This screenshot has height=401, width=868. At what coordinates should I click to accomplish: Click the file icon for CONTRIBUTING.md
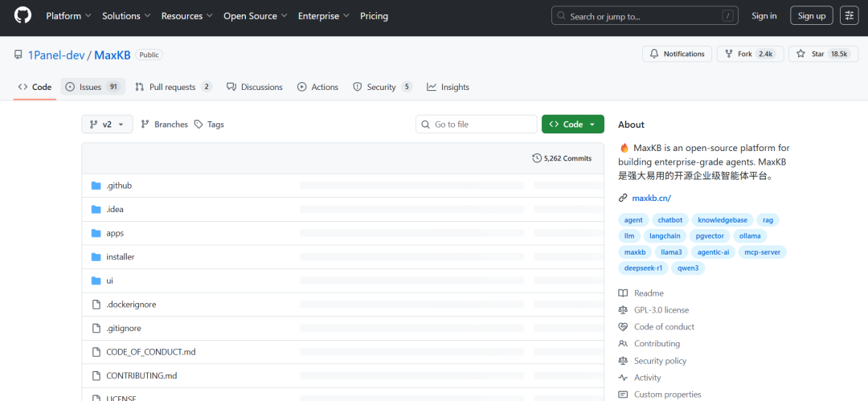coord(96,375)
